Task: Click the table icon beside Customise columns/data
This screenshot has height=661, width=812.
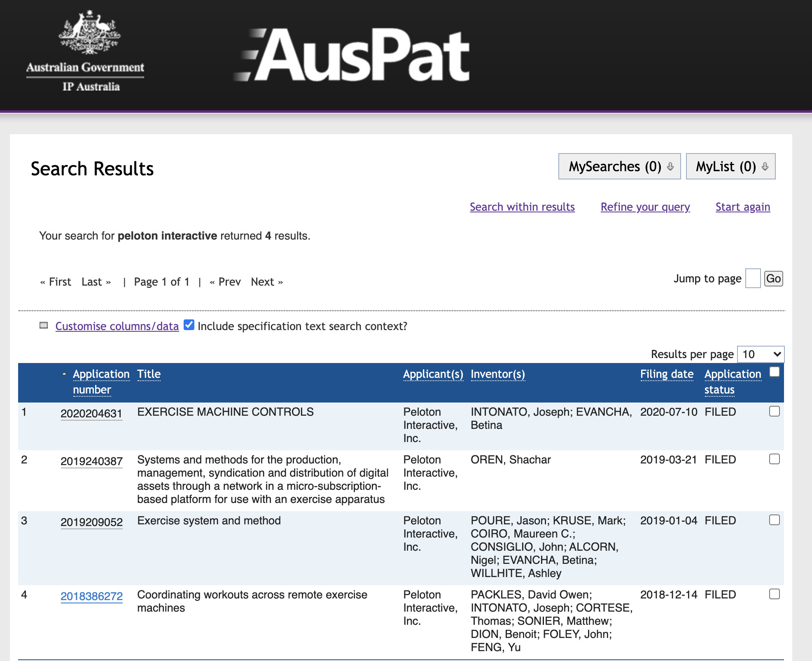Action: (x=44, y=326)
